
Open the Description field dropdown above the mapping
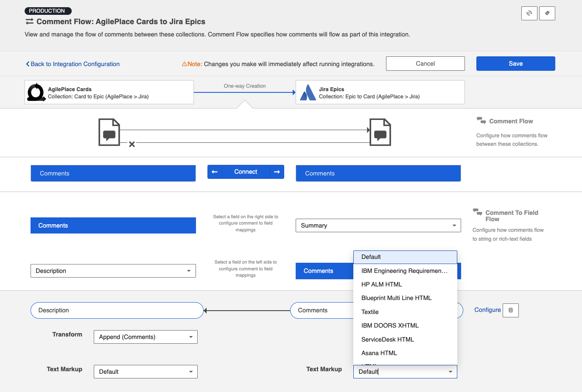[113, 271]
